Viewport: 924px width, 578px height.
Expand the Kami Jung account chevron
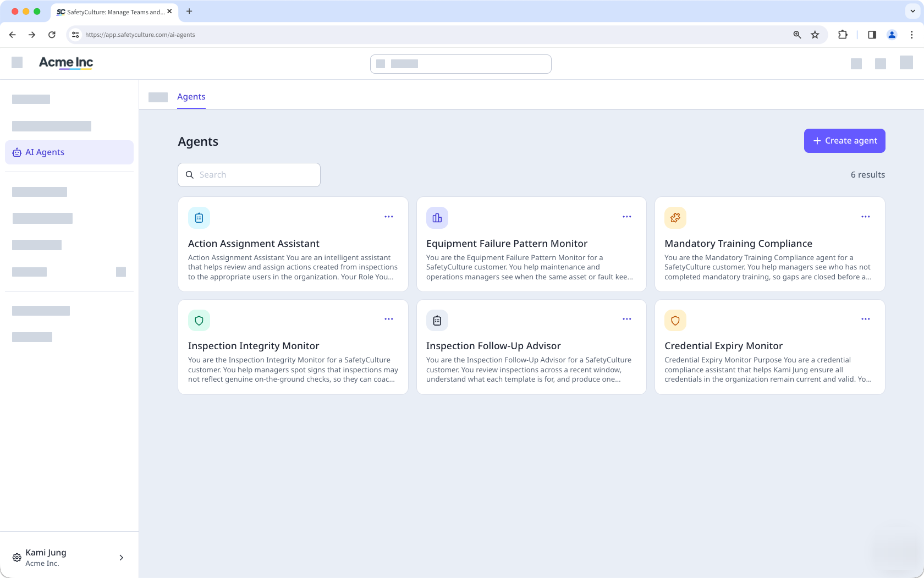[x=122, y=558]
